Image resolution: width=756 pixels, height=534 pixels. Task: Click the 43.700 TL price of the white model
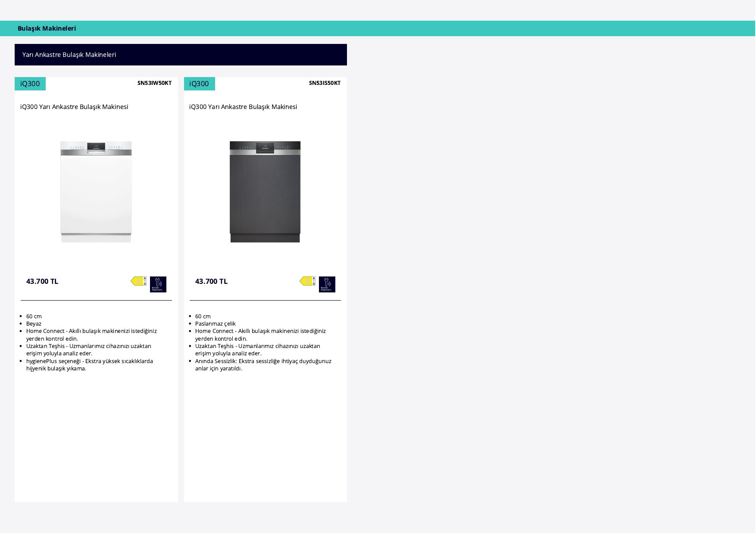42,281
